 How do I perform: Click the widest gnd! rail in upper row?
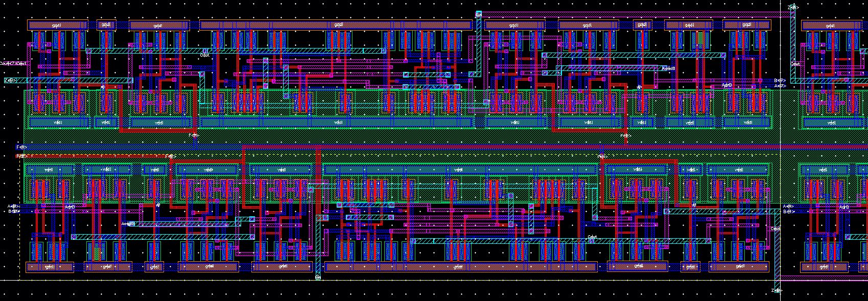point(336,25)
